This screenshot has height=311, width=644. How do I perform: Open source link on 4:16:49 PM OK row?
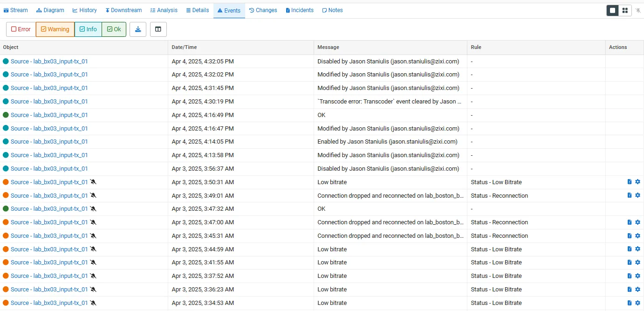[49, 115]
